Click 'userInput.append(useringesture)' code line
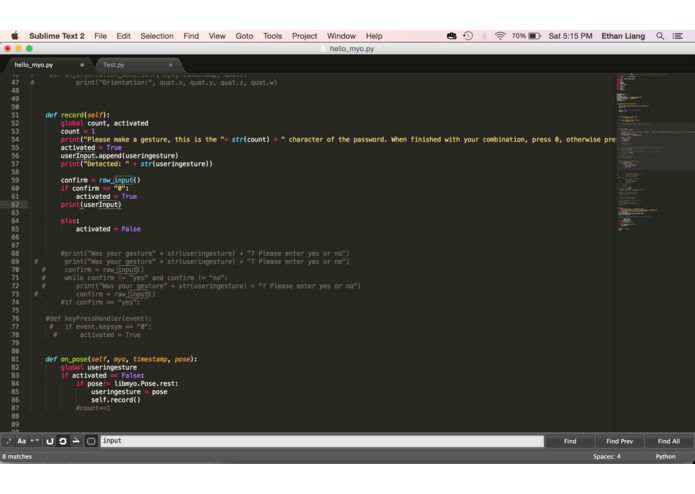 (x=120, y=156)
